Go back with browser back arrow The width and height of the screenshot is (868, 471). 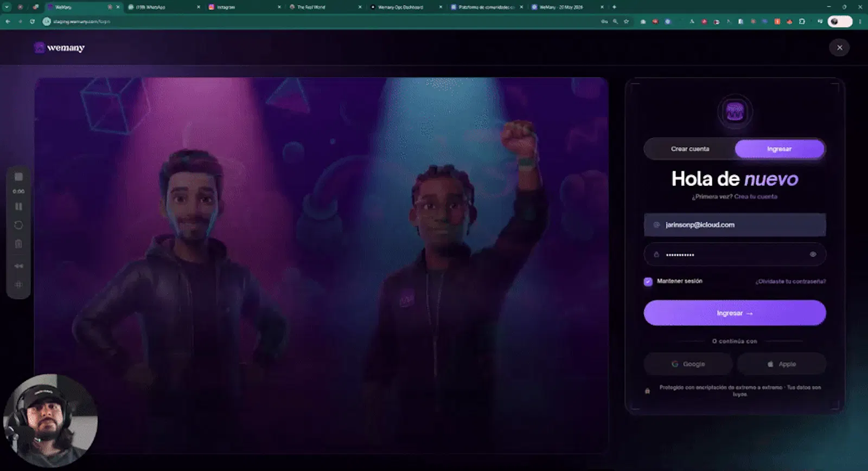(x=8, y=22)
